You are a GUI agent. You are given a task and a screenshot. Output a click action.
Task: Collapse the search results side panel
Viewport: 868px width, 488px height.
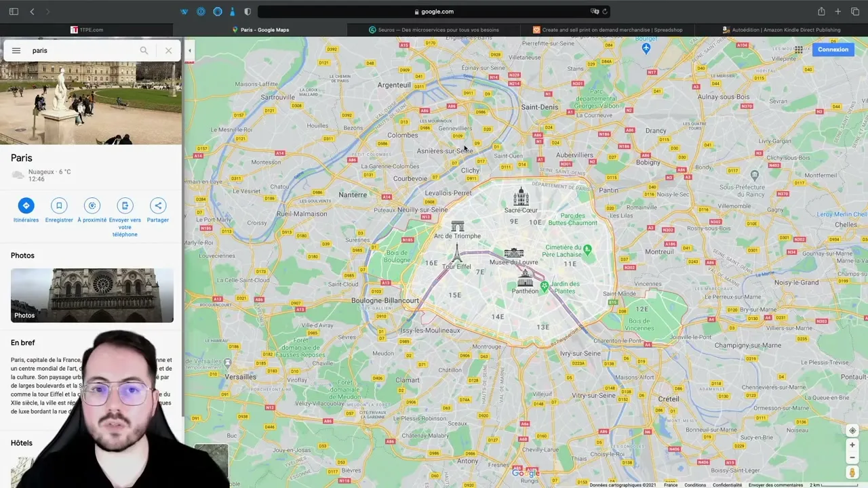189,50
